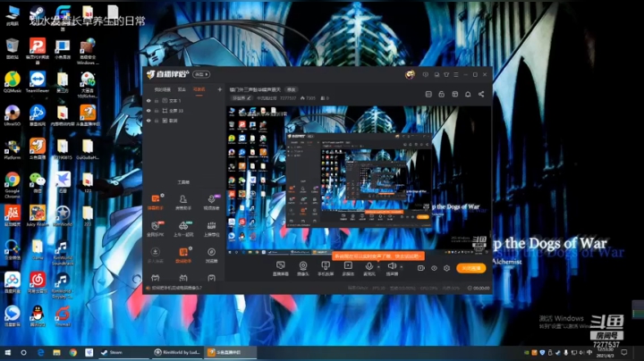
Task: Select the QQMusic desktop icon
Action: [13, 82]
